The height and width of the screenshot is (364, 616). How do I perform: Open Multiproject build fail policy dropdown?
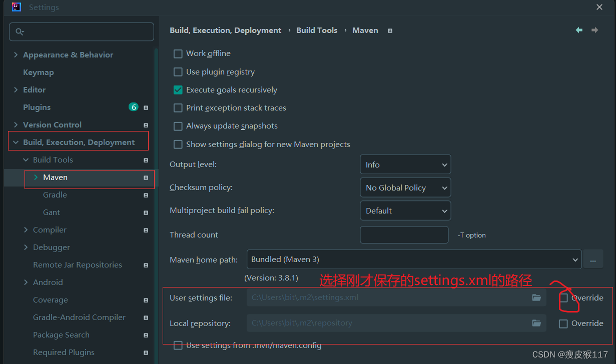click(x=405, y=210)
